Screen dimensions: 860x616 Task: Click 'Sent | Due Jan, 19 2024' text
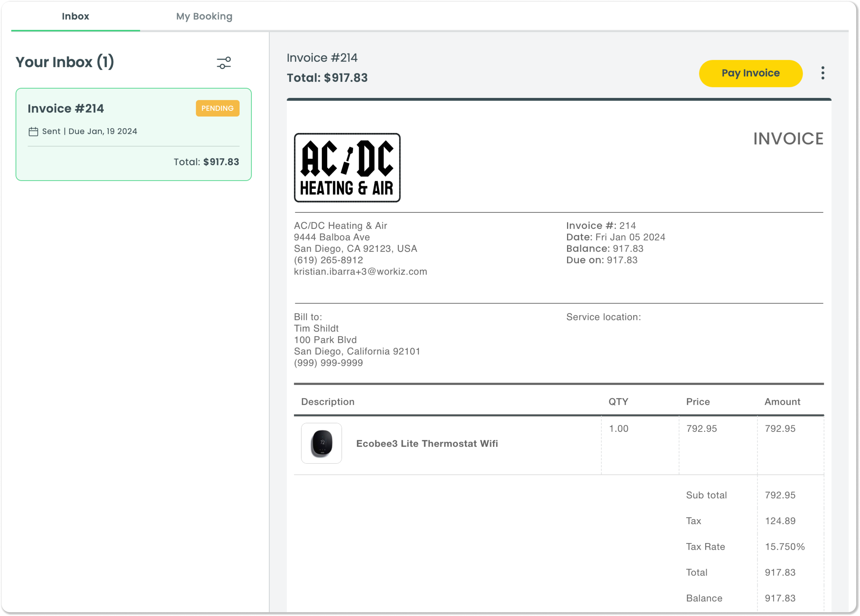pyautogui.click(x=89, y=131)
